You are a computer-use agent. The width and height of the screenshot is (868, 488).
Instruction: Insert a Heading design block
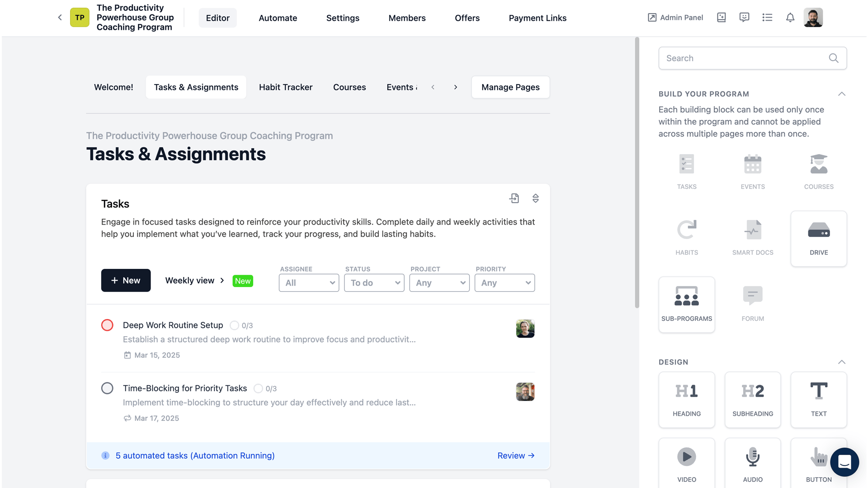[x=686, y=399]
